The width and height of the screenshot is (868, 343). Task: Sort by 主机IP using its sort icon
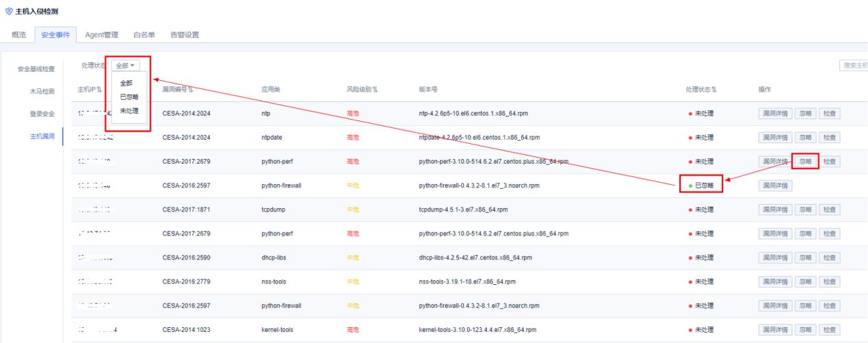click(x=100, y=90)
